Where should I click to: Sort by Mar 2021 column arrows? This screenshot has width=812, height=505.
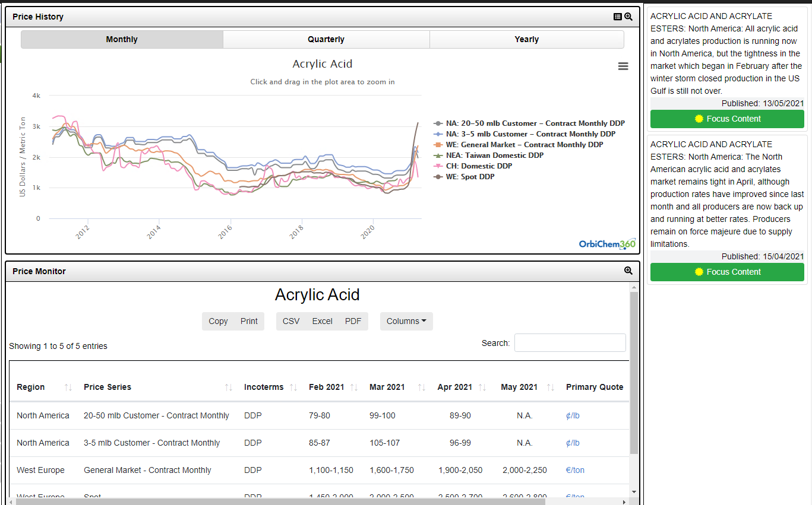pyautogui.click(x=422, y=387)
